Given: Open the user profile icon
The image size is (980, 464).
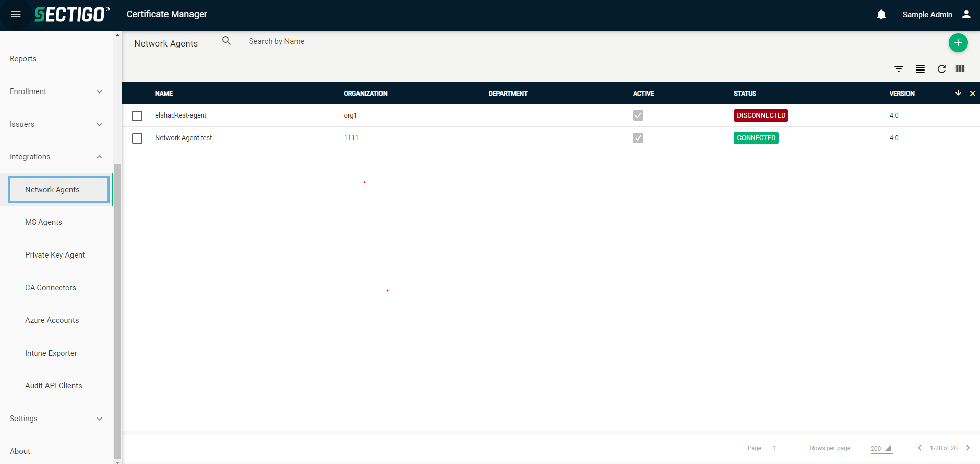Looking at the screenshot, I should [966, 14].
